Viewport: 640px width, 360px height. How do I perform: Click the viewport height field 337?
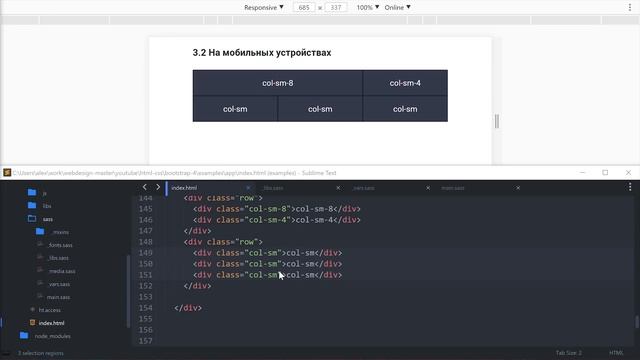click(336, 7)
